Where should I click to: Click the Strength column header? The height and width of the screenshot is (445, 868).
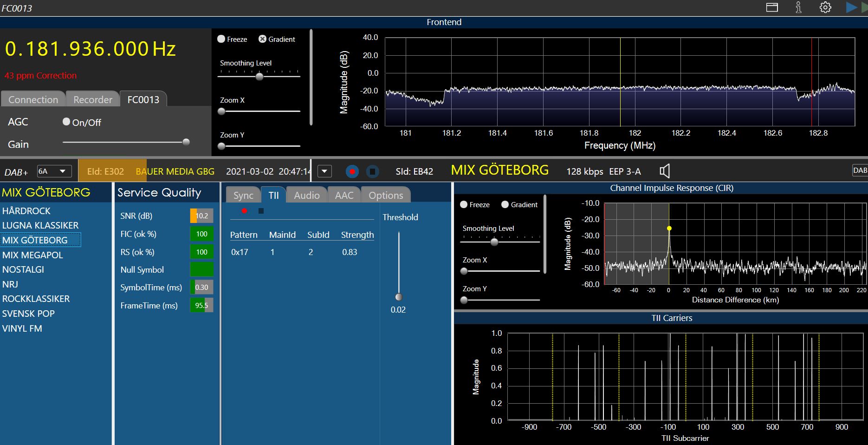(x=357, y=235)
